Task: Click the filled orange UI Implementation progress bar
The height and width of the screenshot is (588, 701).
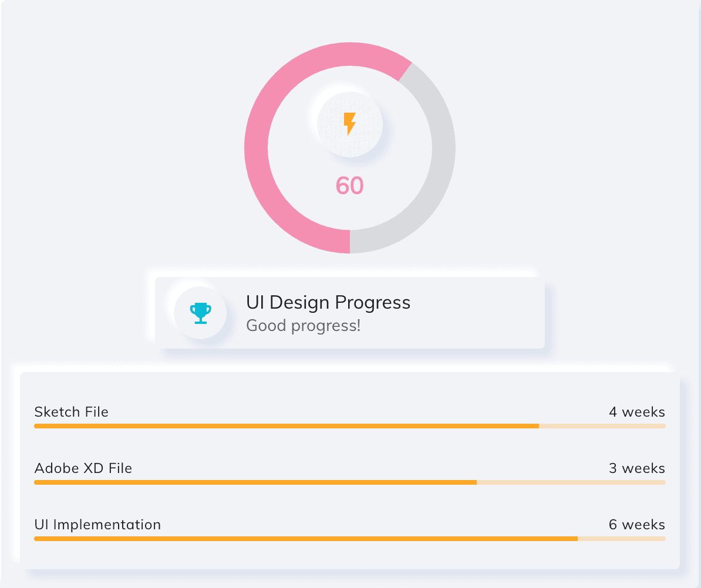Action: 305,539
